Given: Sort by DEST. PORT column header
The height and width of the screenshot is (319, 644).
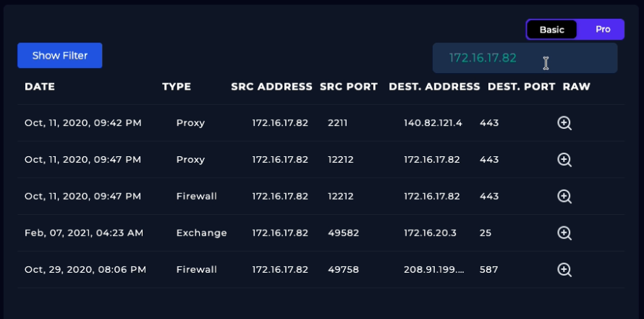Looking at the screenshot, I should tap(522, 87).
